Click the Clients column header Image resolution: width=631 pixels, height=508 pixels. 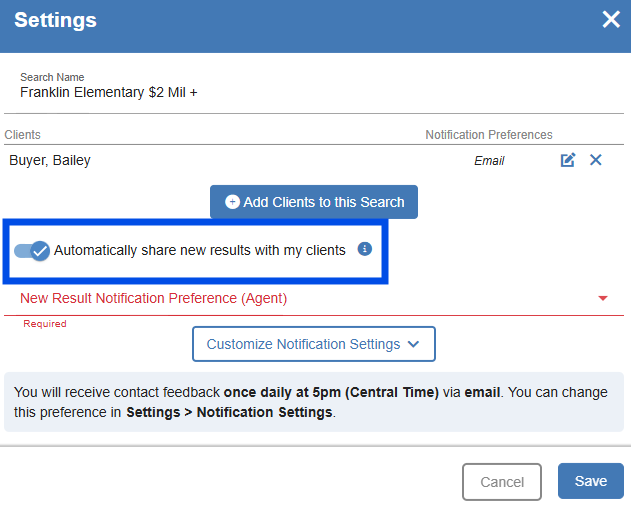[23, 135]
